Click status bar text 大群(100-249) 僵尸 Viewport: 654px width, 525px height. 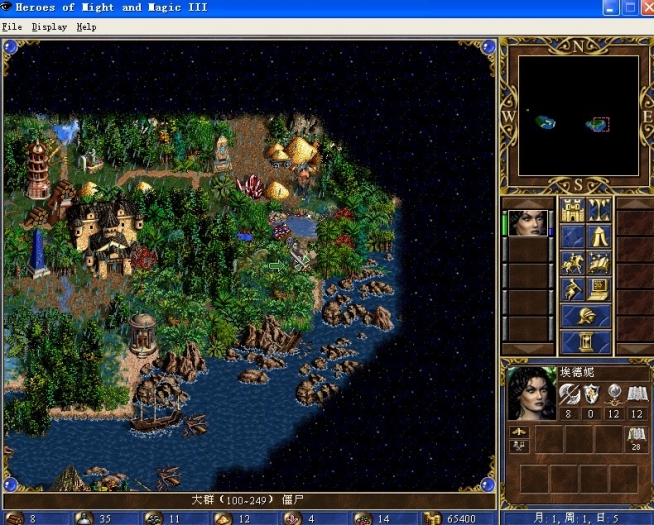pos(247,500)
